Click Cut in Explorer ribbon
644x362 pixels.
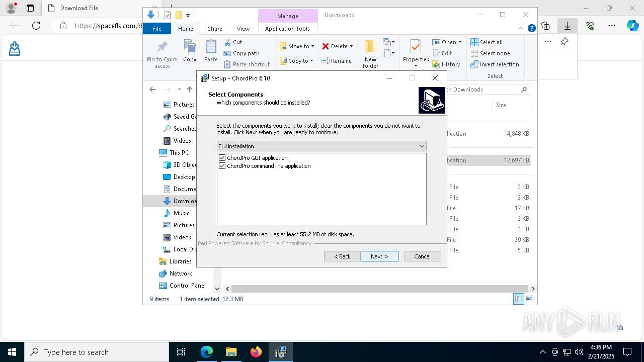233,42
